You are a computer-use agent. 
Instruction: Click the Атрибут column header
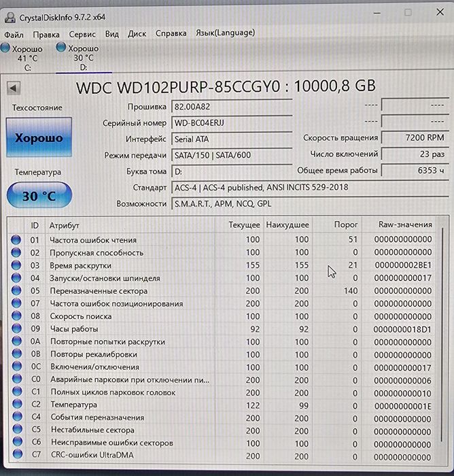[x=130, y=225]
